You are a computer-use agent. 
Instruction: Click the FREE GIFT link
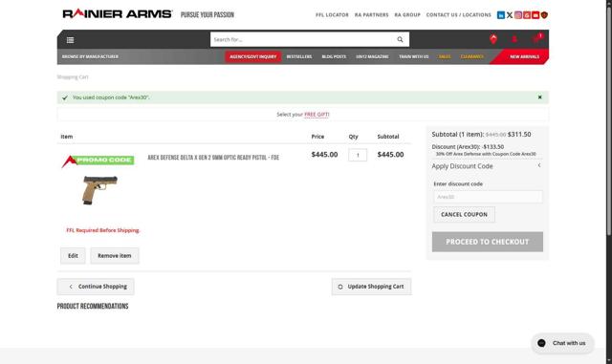317,115
